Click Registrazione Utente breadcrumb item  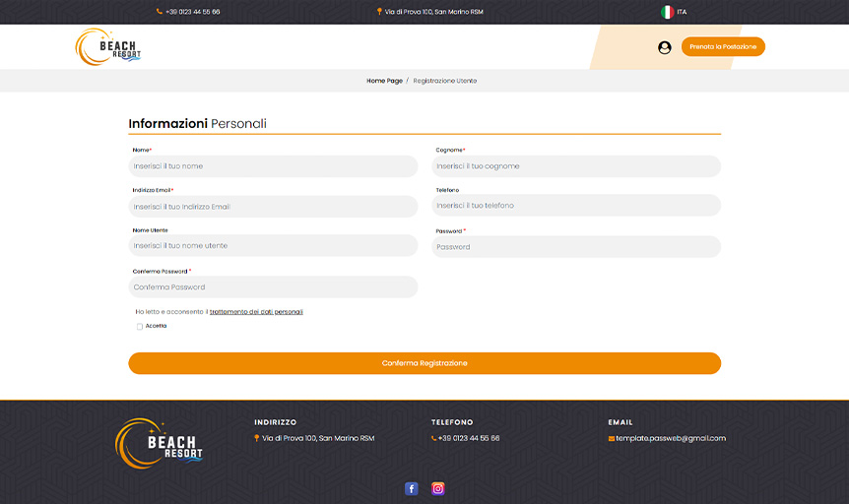(444, 81)
